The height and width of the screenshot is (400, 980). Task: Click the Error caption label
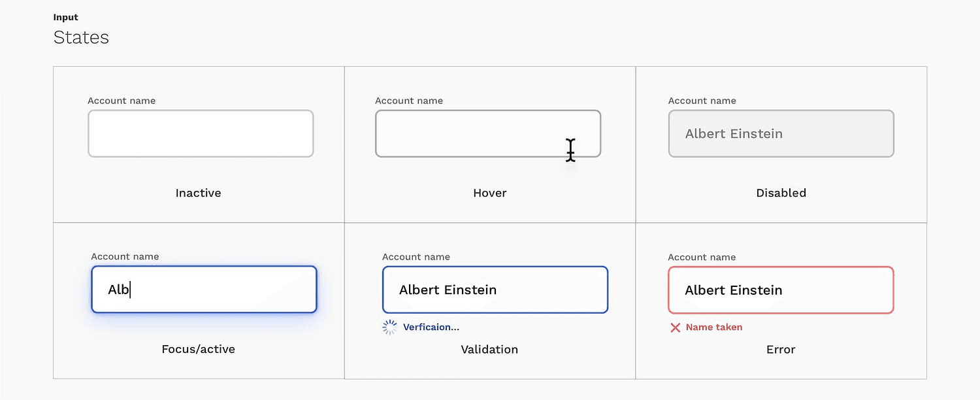[x=781, y=349]
